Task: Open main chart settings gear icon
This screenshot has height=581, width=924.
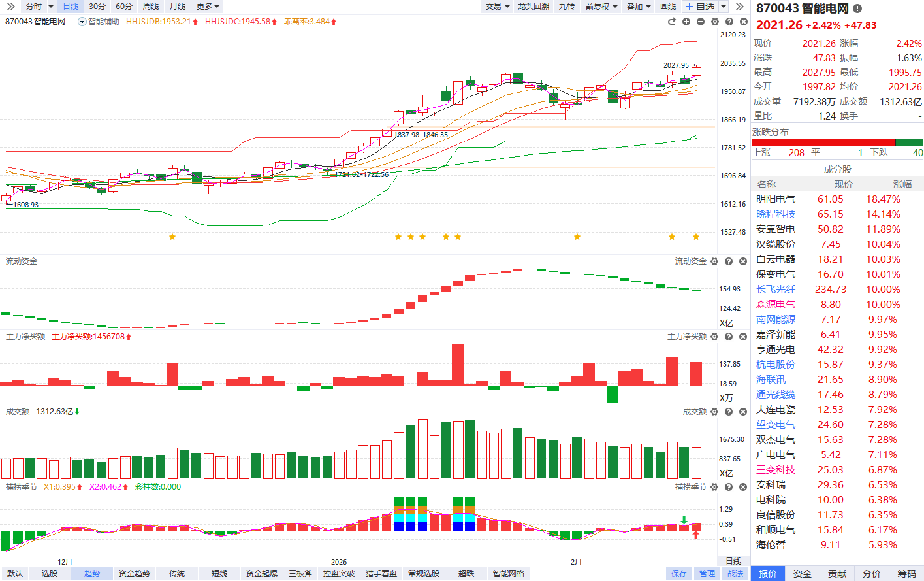Action: [x=715, y=22]
